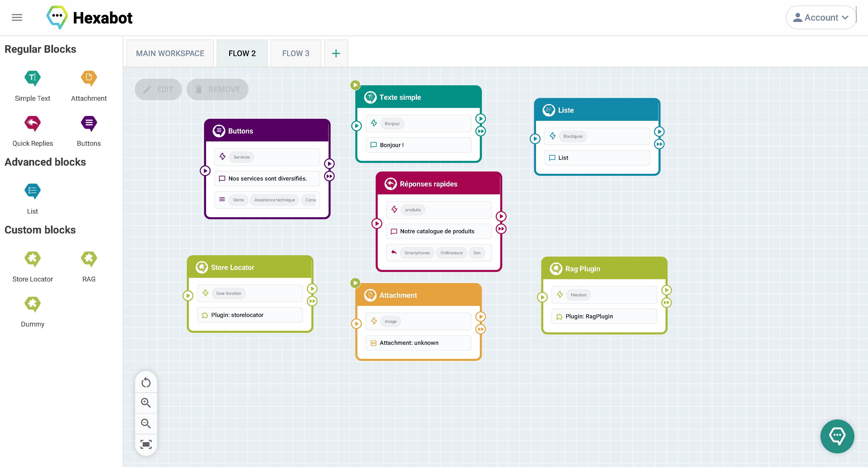
Task: Choose the Dummy custom block icon
Action: [32, 304]
